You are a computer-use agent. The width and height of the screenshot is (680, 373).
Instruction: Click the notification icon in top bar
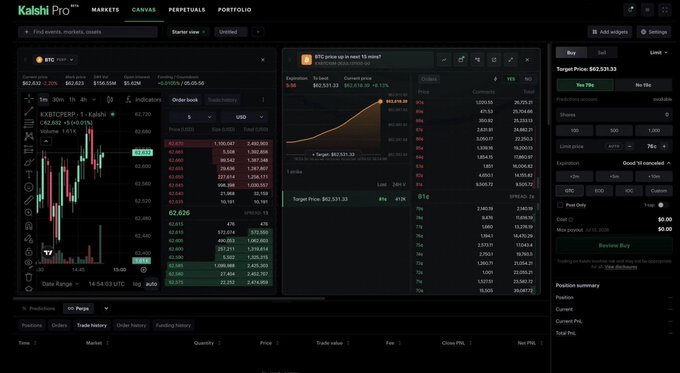tap(630, 10)
